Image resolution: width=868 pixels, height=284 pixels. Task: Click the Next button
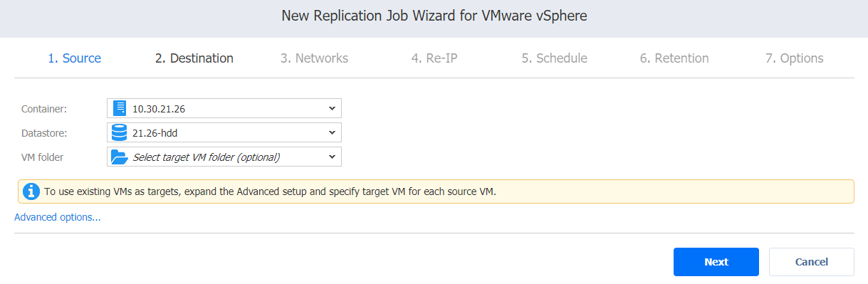tap(716, 262)
